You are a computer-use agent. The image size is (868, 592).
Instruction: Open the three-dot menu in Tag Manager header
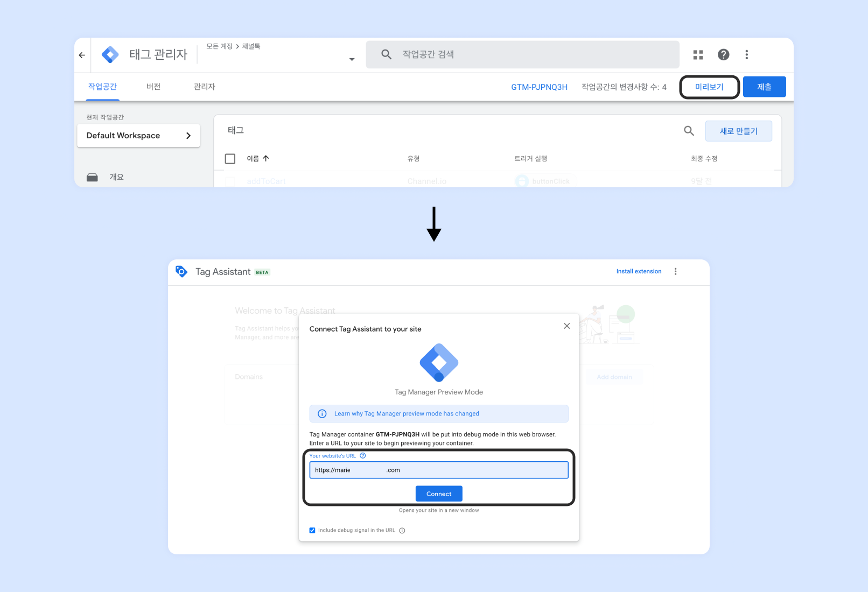(x=746, y=54)
